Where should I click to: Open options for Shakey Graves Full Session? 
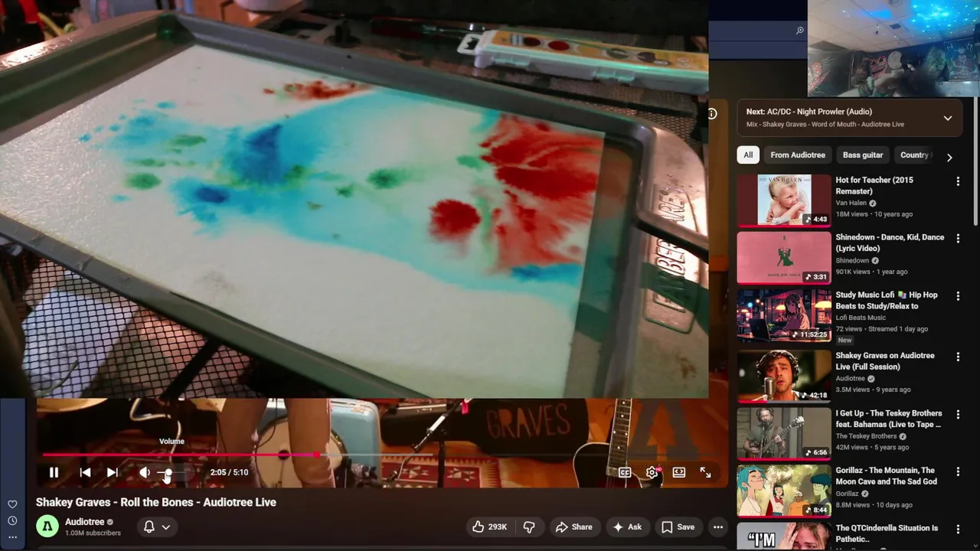957,357
